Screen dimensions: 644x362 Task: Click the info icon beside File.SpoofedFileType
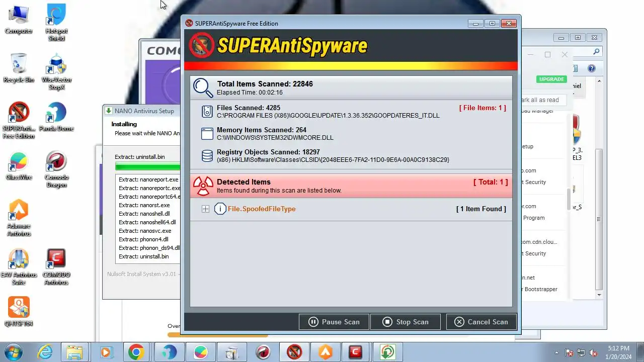pos(220,209)
